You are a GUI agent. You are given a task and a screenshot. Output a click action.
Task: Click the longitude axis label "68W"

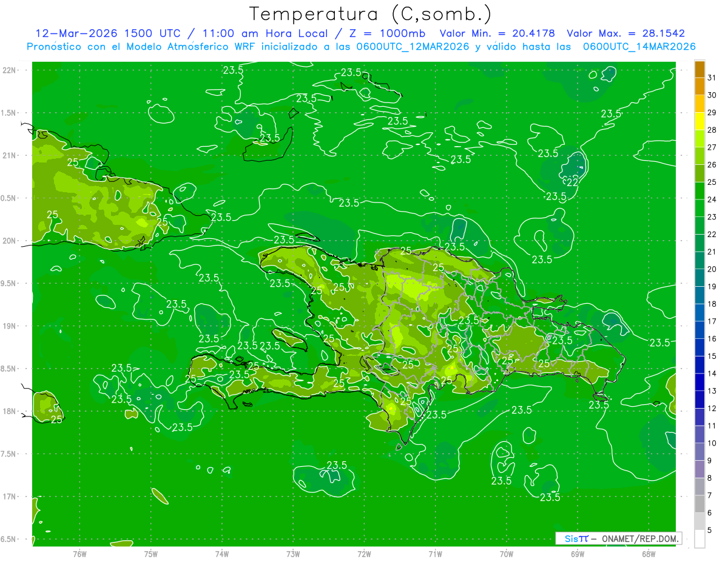pos(649,554)
